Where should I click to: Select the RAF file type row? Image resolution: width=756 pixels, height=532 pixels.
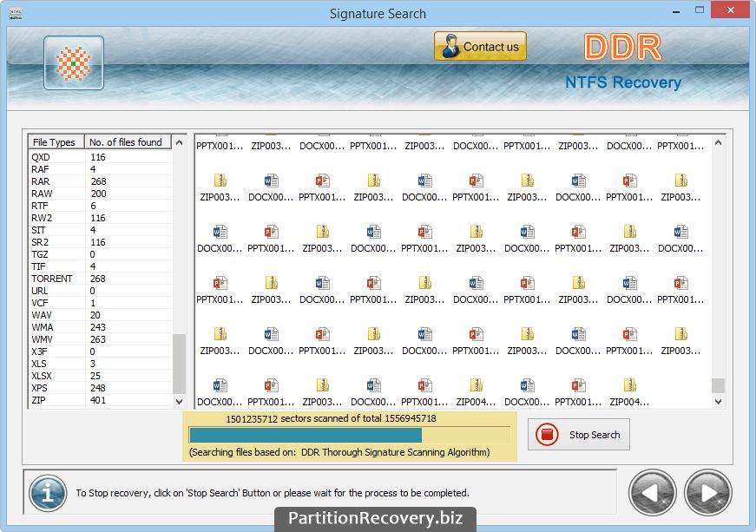101,169
